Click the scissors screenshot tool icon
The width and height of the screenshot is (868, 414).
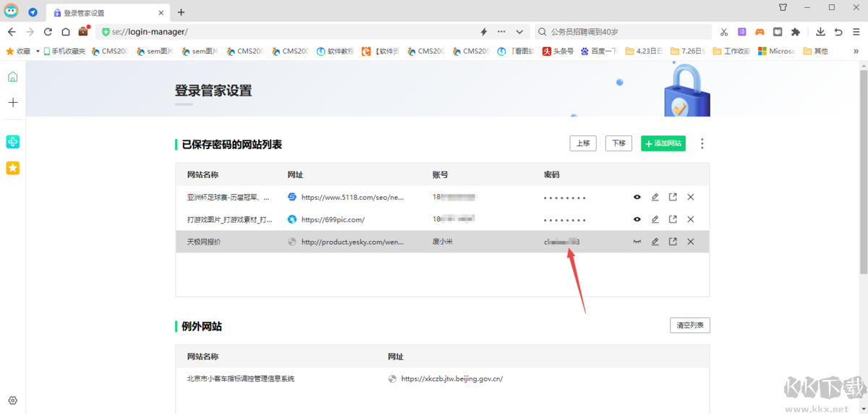[724, 32]
